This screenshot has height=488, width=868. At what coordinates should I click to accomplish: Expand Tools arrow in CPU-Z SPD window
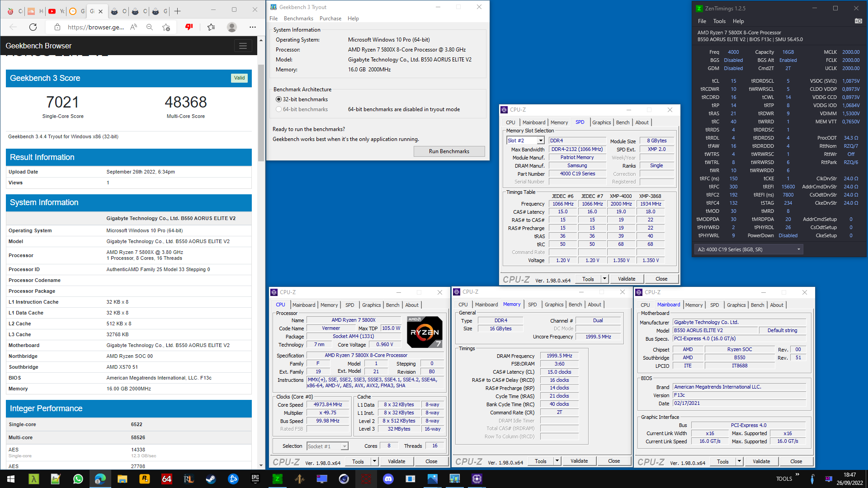604,279
